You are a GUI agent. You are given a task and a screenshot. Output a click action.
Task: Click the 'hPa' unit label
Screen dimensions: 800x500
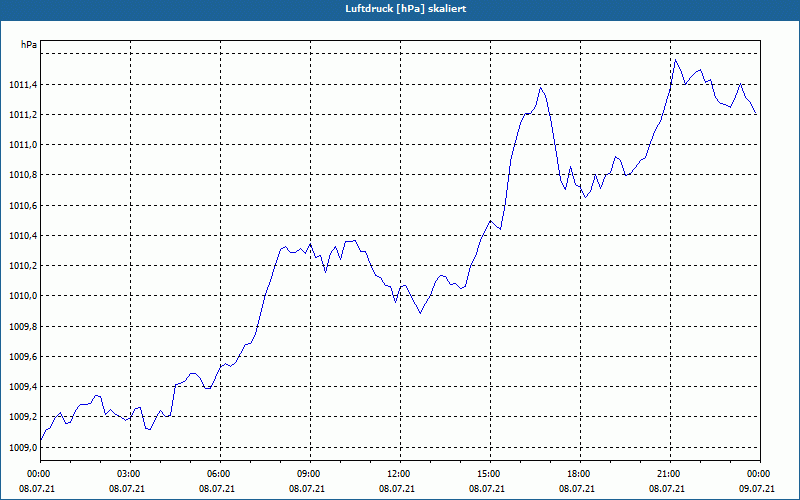(x=29, y=45)
